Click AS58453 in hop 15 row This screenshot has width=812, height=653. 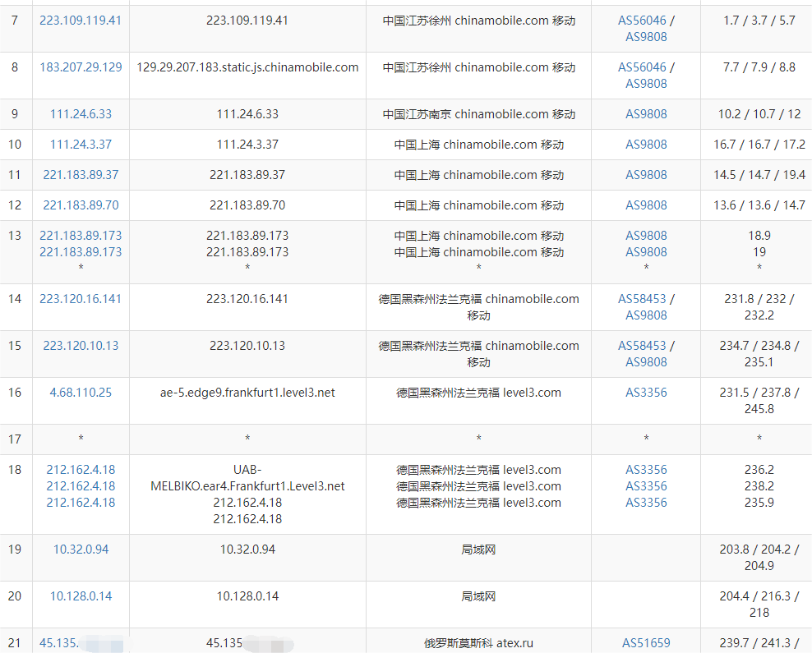pos(642,346)
